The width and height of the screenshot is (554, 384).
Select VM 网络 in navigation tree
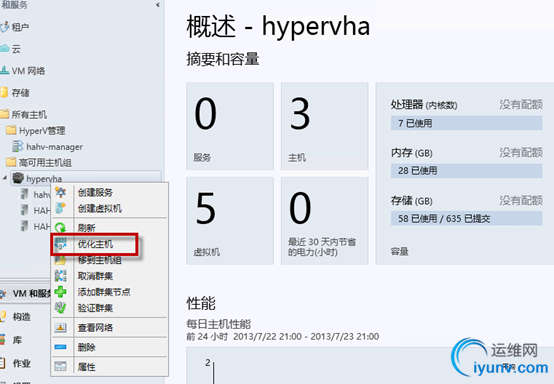click(x=28, y=71)
